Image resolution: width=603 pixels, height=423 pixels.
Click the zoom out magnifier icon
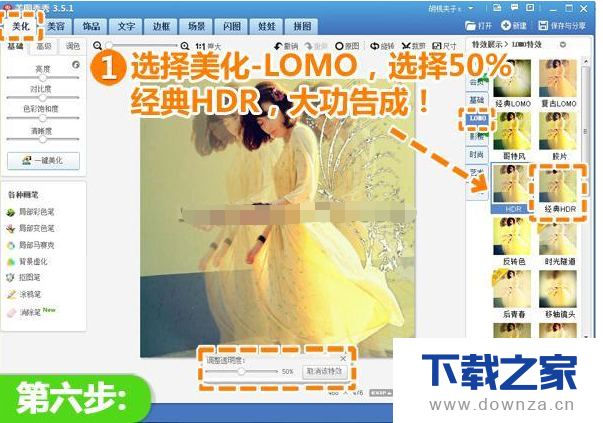97,46
